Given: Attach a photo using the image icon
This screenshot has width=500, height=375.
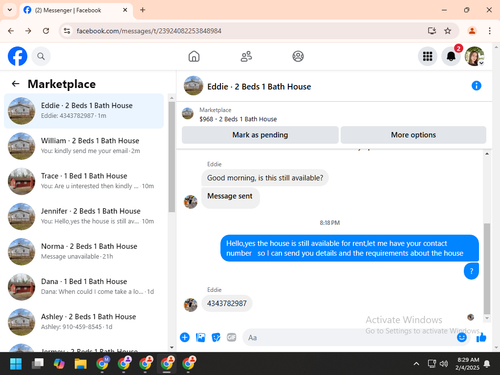Looking at the screenshot, I should click(x=200, y=337).
